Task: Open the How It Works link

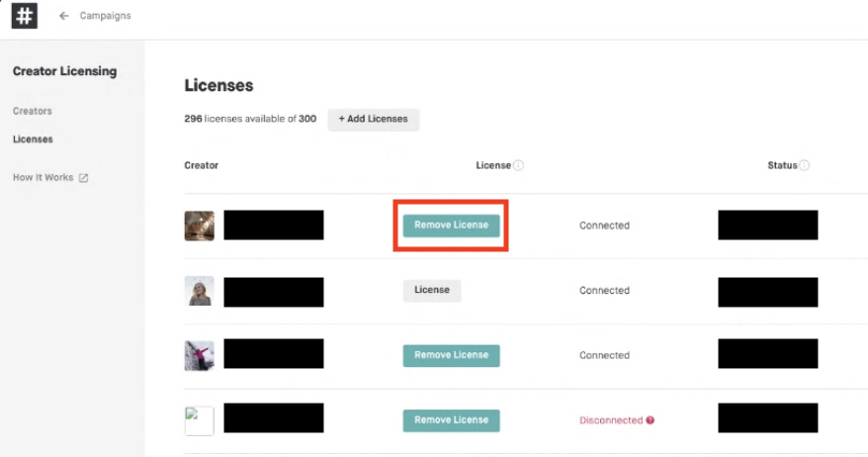Action: [x=43, y=178]
